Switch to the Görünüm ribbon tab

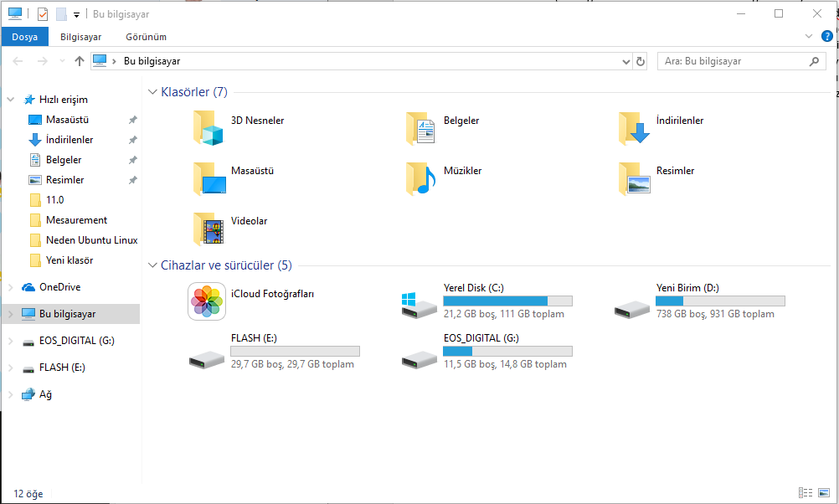click(x=146, y=37)
